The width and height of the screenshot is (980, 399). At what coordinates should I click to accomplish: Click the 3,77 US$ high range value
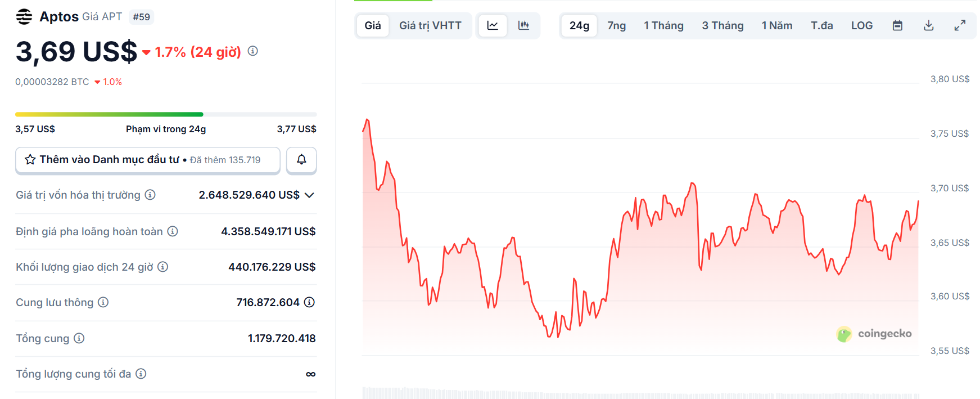tap(296, 129)
